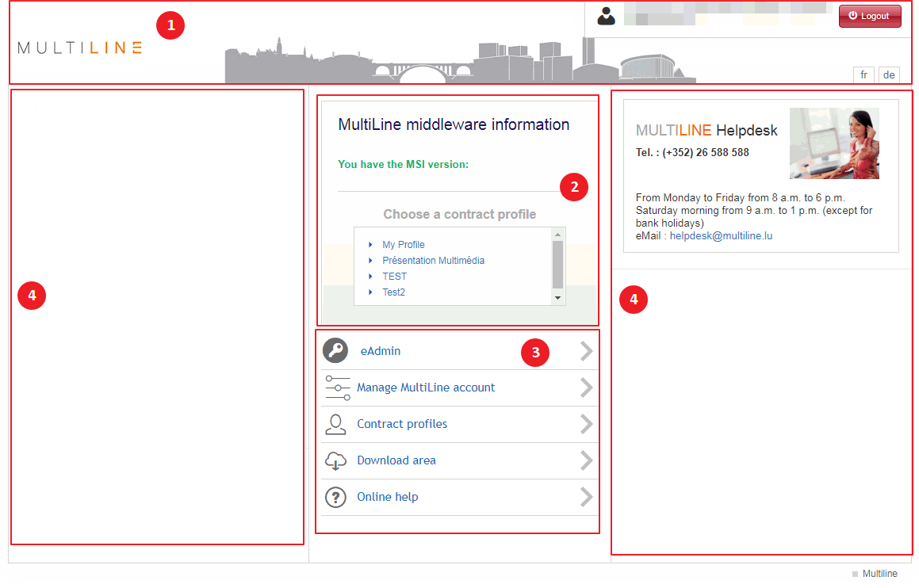Image resolution: width=919 pixels, height=588 pixels.
Task: Click the MULTILINE logo
Action: pos(80,48)
